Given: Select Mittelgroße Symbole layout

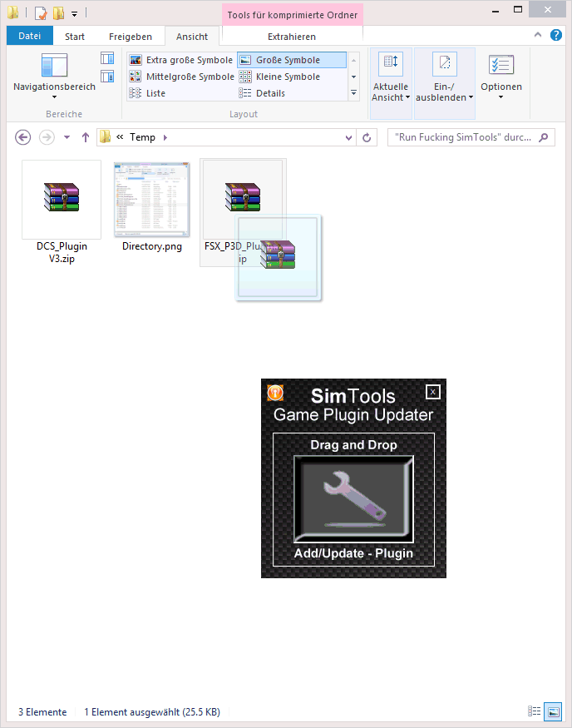Looking at the screenshot, I should coord(182,77).
